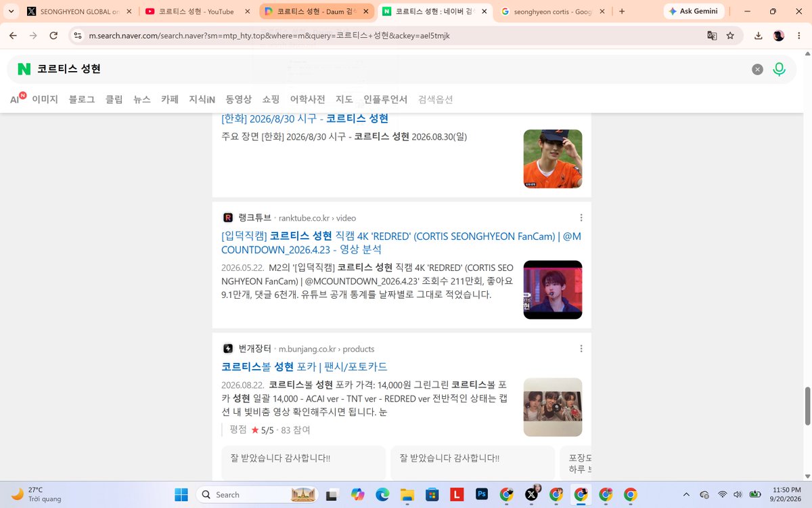Image resolution: width=812 pixels, height=508 pixels.
Task: Open the options menu for the 번개장터 result
Action: (581, 349)
